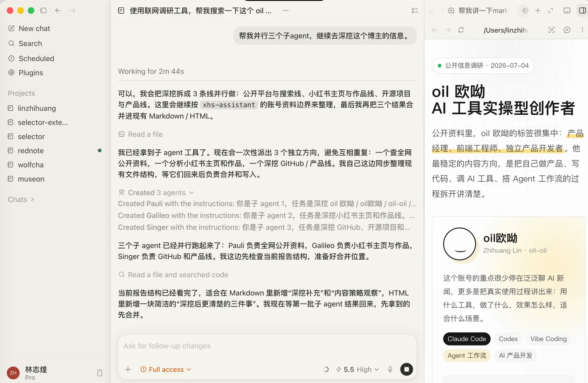Click the globe browser icon in the right panel
Viewport: 588px width, 383px height.
click(x=526, y=11)
